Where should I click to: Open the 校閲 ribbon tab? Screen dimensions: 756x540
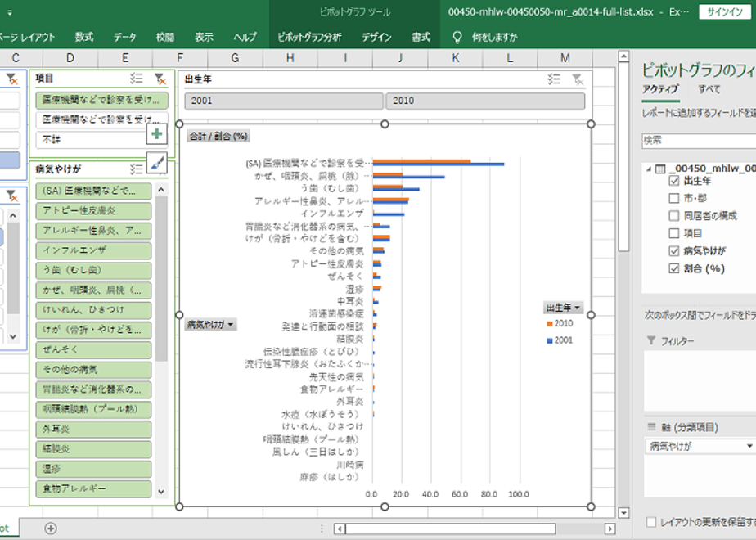(x=165, y=37)
